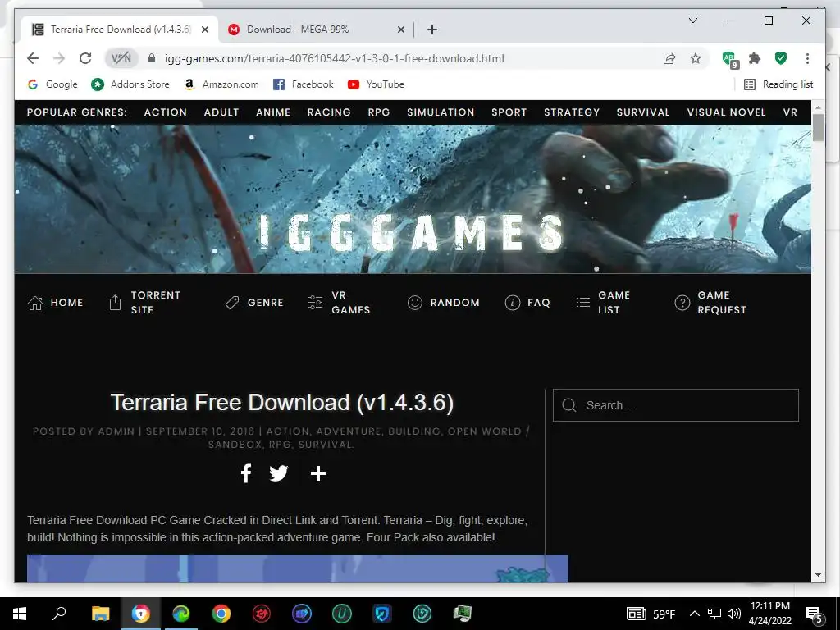Share the post on Facebook
The width and height of the screenshot is (840, 630).
pyautogui.click(x=246, y=473)
